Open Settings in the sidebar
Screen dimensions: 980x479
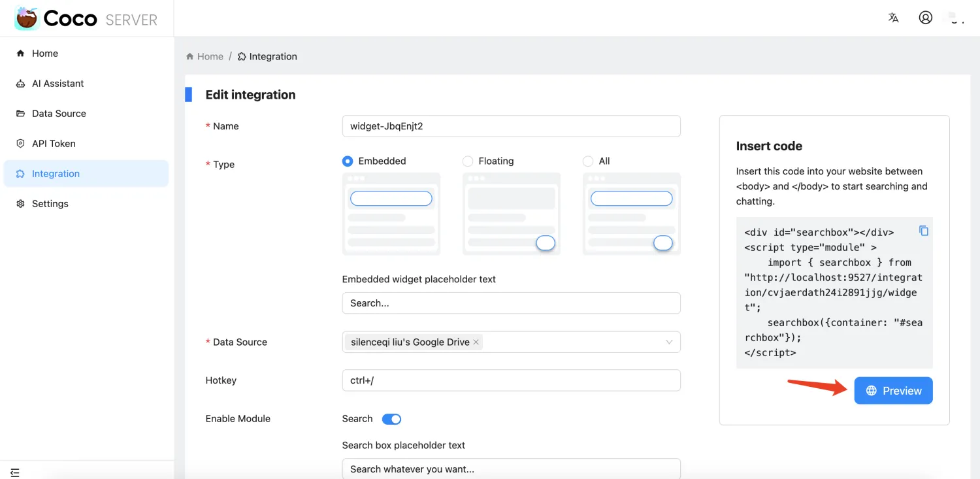[x=86, y=204]
